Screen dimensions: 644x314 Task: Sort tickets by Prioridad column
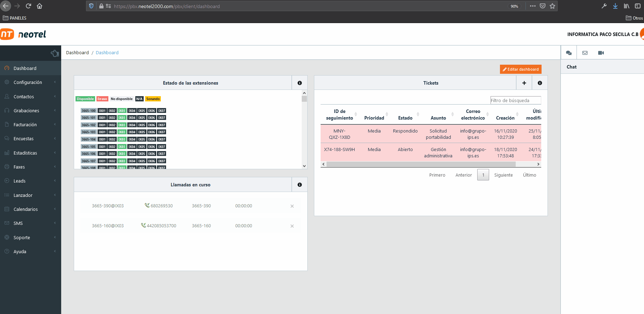pos(374,118)
